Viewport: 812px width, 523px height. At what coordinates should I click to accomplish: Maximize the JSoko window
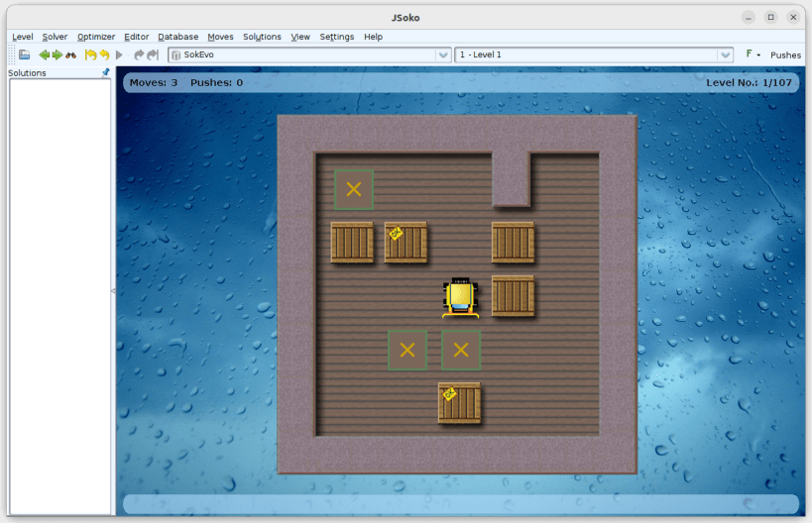click(x=770, y=18)
